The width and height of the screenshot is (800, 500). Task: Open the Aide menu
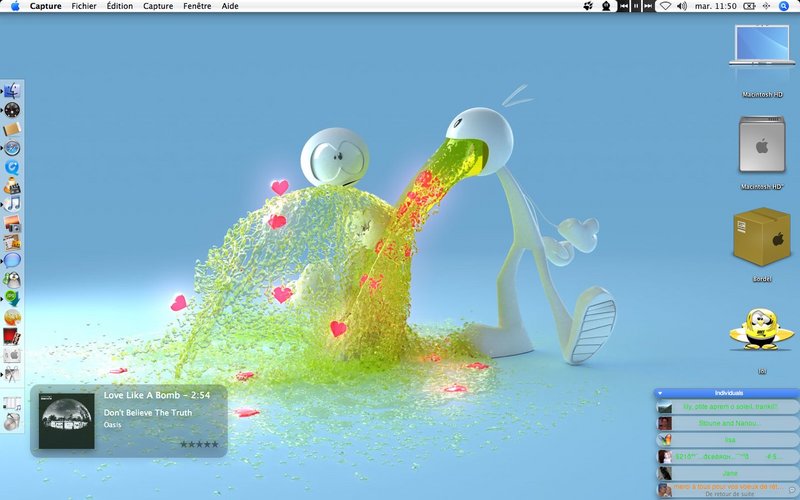point(230,6)
